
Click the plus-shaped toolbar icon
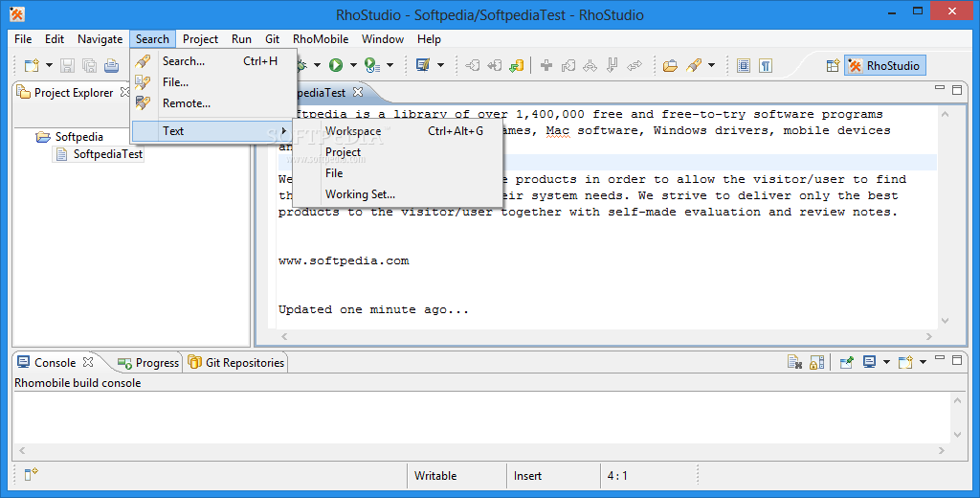(546, 65)
